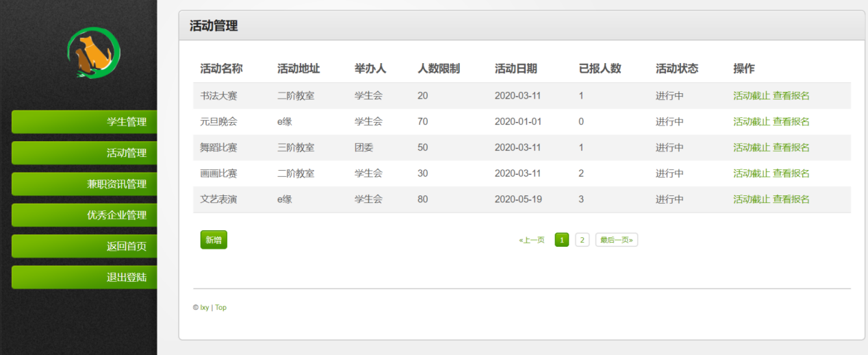The width and height of the screenshot is (868, 355).
Task: Go to page 2 in pagination
Action: coord(582,240)
